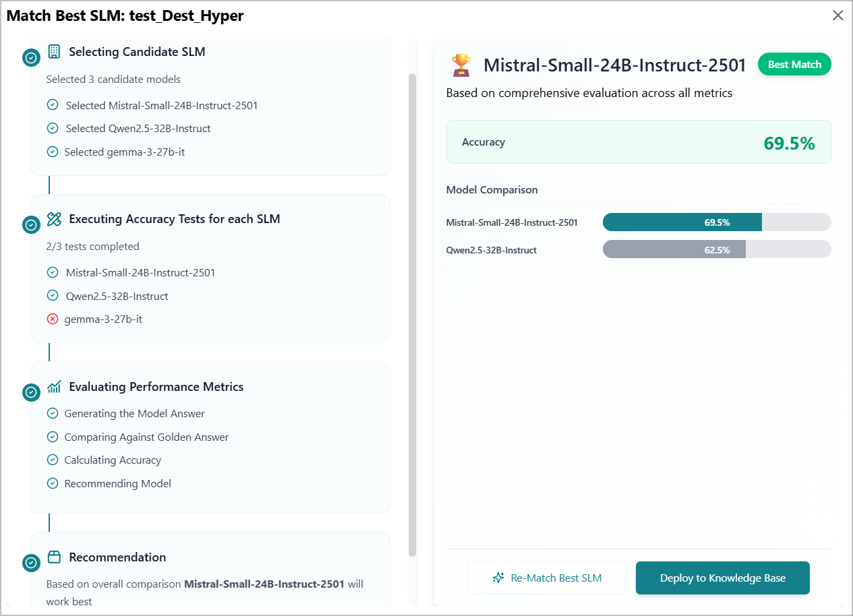This screenshot has width=853, height=616.
Task: Click check icon next to Selected gemma-3-27b-it
Action: pos(53,152)
